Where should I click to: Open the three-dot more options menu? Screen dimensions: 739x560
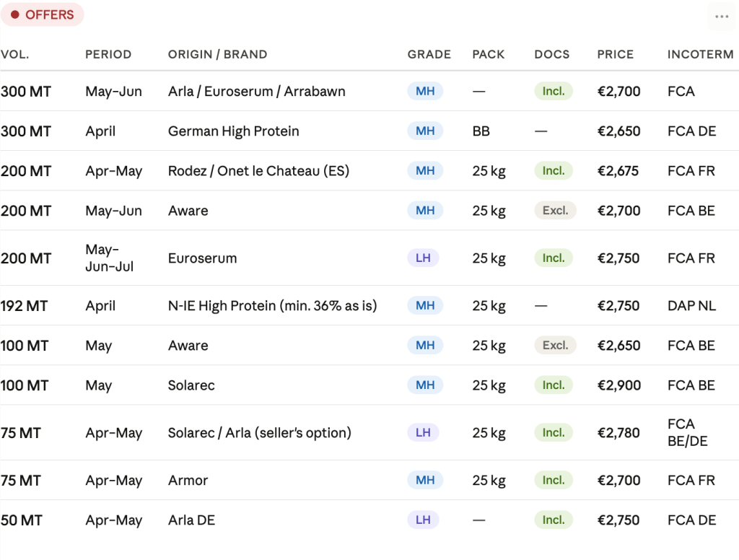pyautogui.click(x=722, y=17)
